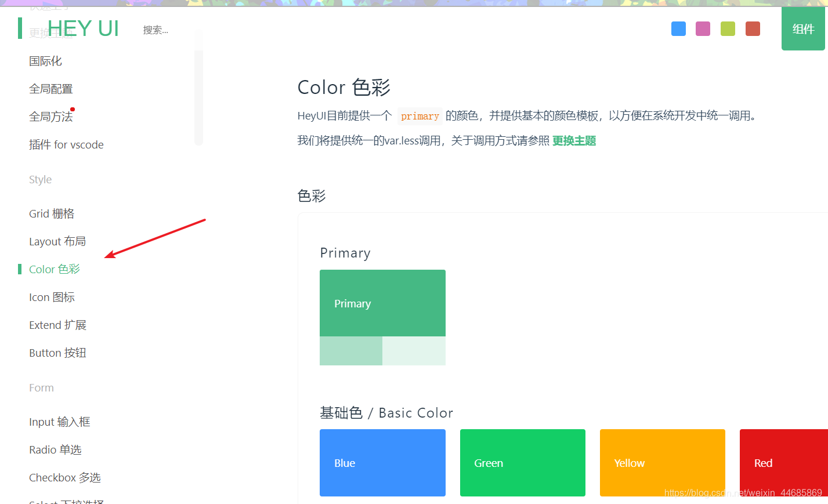Open the 组件 menu button
The width and height of the screenshot is (828, 504).
(x=804, y=28)
